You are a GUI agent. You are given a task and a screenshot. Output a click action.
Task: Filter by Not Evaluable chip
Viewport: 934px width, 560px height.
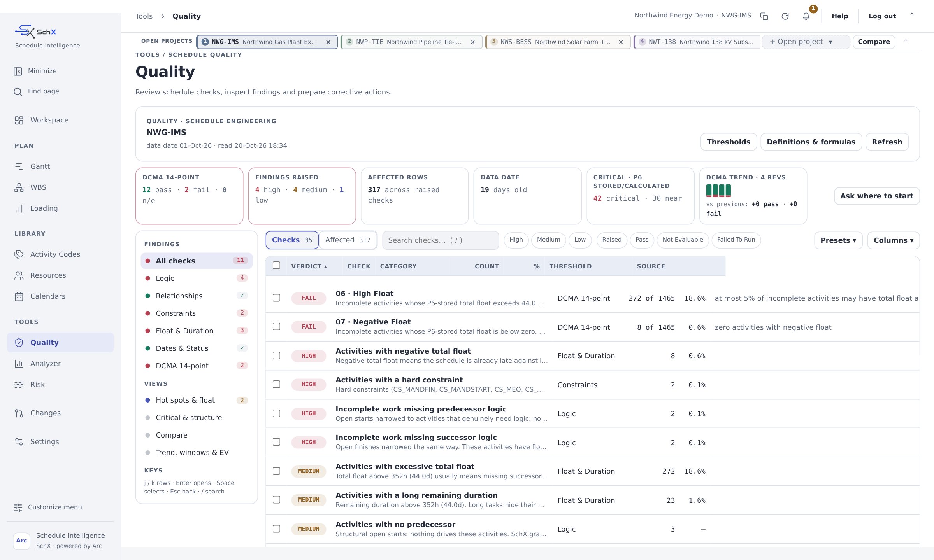683,240
